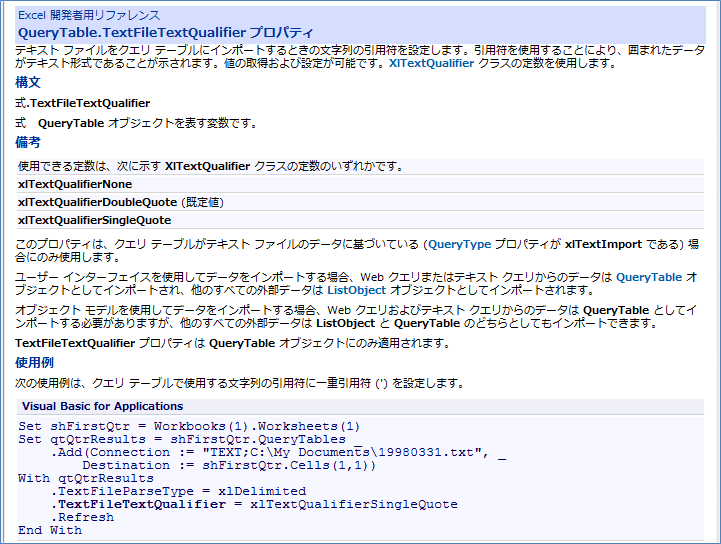This screenshot has width=721, height=544.
Task: Click the 使用例 section heading
Action: [x=36, y=362]
